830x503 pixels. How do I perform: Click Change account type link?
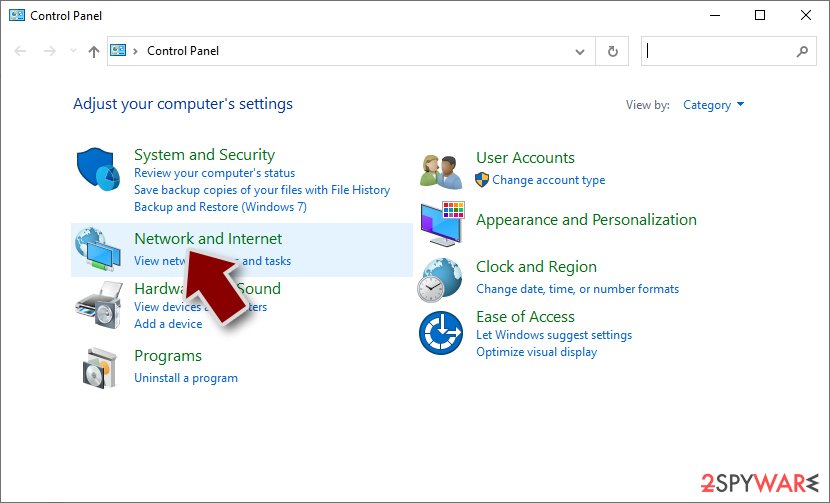[x=548, y=180]
